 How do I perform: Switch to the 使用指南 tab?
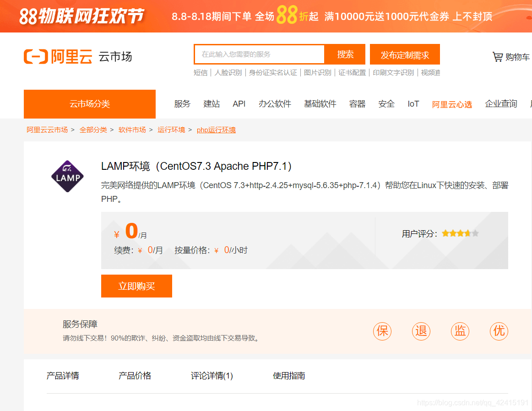point(289,376)
